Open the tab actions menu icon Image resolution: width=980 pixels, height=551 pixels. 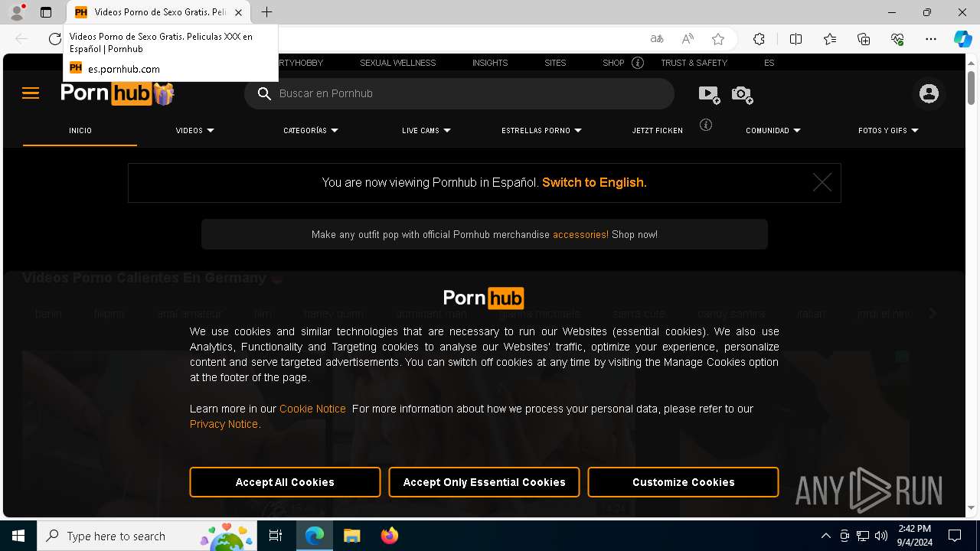[x=45, y=12]
